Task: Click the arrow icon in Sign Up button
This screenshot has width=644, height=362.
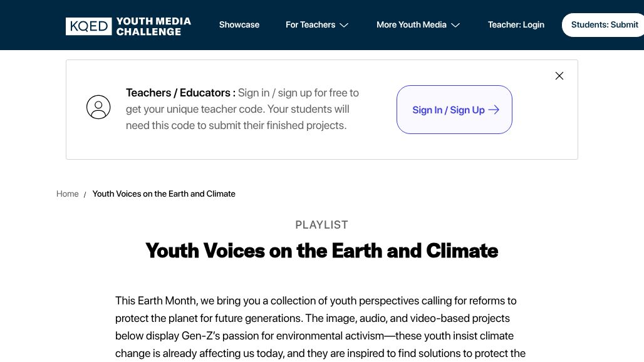Action: coord(494,110)
